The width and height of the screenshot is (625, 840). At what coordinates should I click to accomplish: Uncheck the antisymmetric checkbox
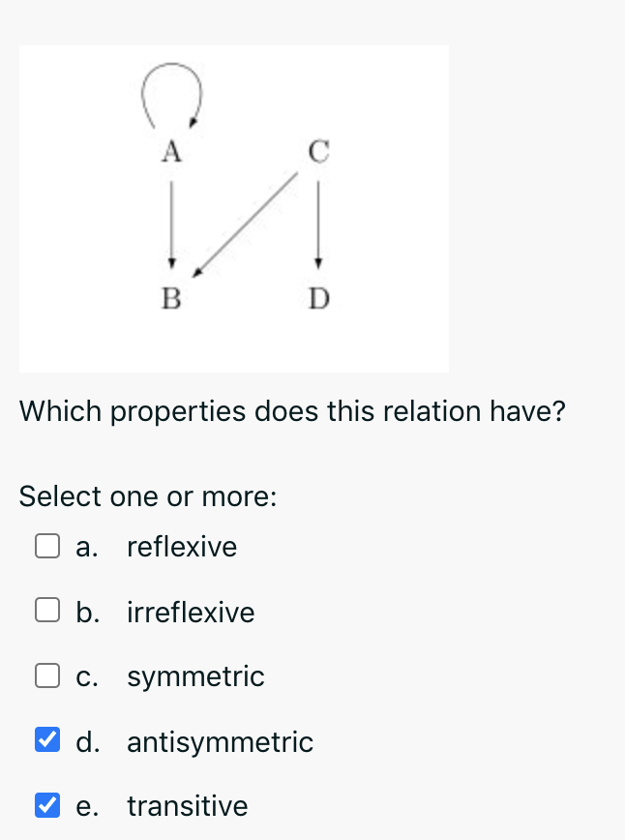click(47, 739)
